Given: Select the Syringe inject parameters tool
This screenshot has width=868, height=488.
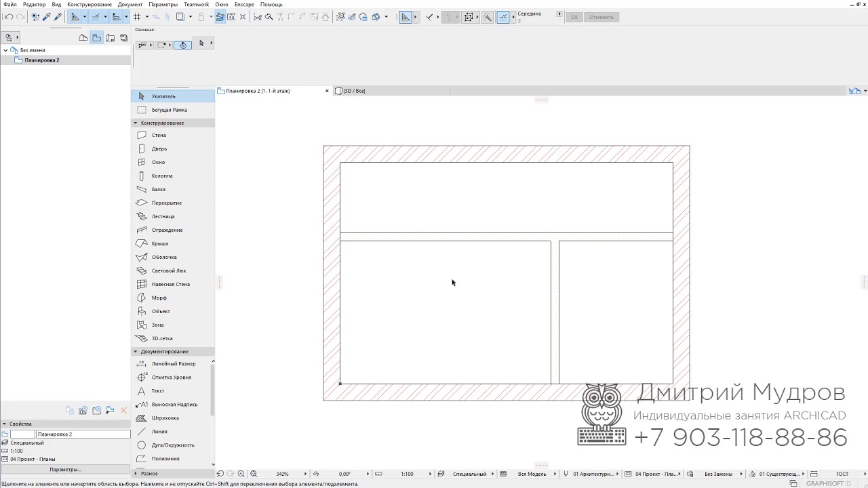Looking at the screenshot, I should [58, 17].
